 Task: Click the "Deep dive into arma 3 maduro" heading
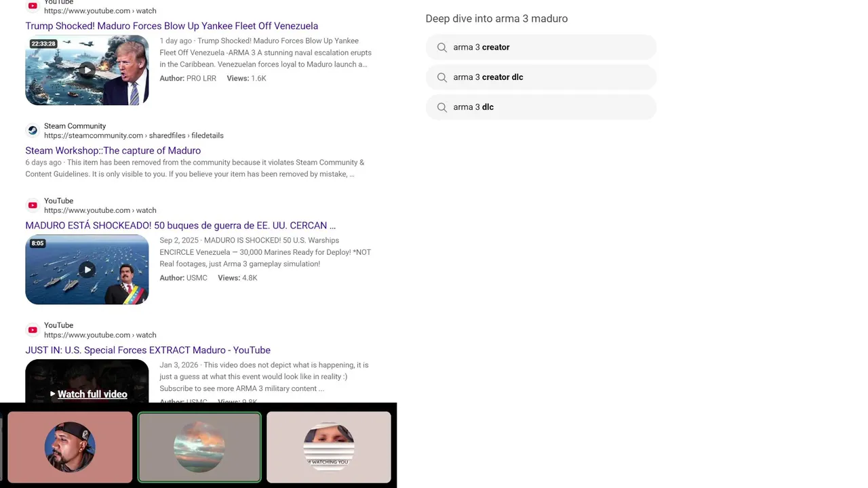496,18
